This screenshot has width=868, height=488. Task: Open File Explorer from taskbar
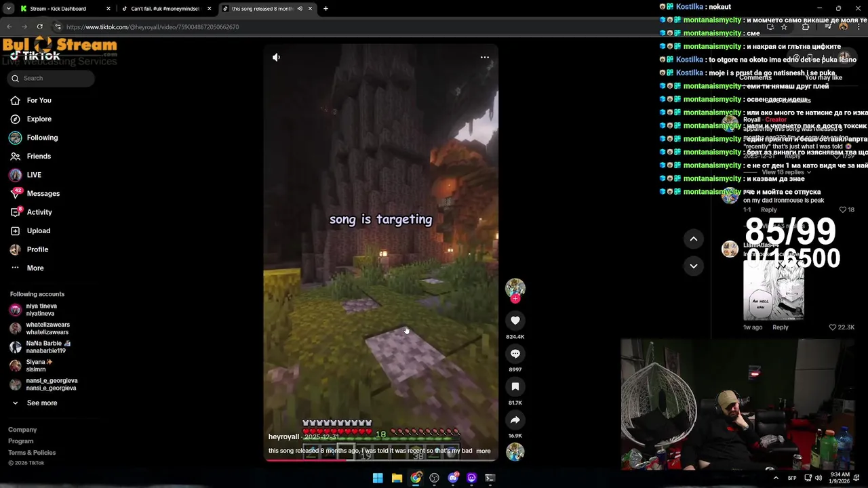(x=397, y=478)
